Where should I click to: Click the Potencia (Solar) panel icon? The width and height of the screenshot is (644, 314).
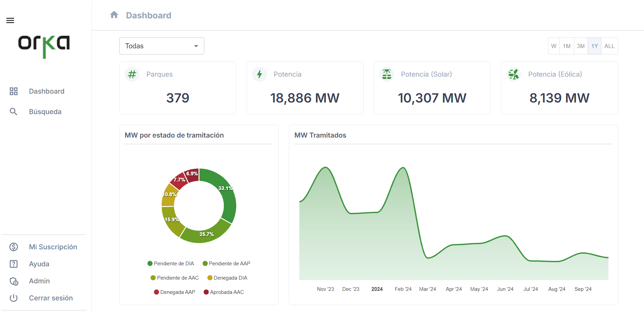coord(387,74)
